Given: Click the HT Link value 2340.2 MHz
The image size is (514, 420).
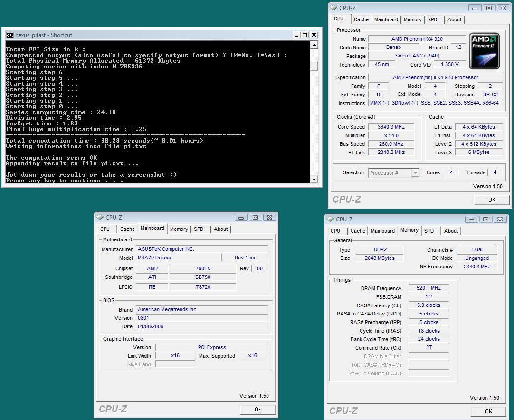Looking at the screenshot, I should (x=391, y=152).
